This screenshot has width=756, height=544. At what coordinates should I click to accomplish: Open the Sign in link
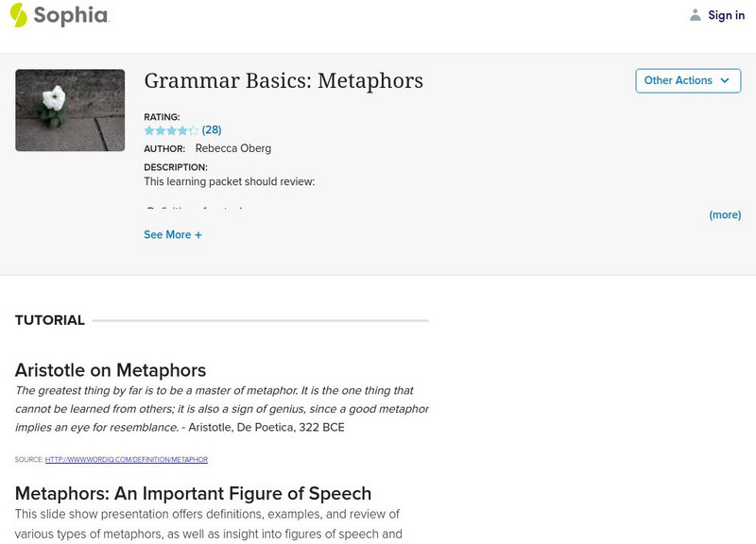(x=726, y=15)
